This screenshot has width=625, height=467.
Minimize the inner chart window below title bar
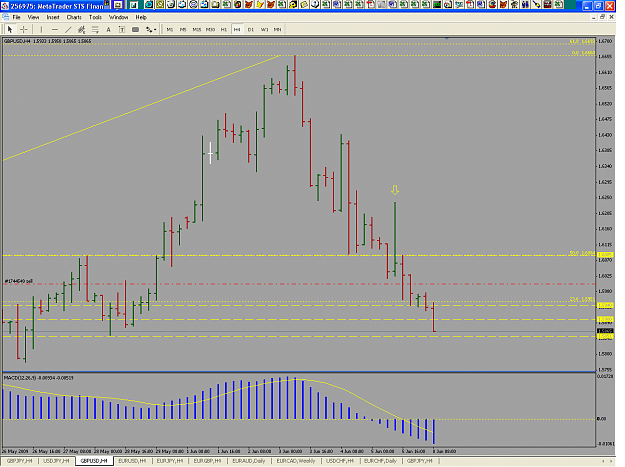tap(594, 17)
